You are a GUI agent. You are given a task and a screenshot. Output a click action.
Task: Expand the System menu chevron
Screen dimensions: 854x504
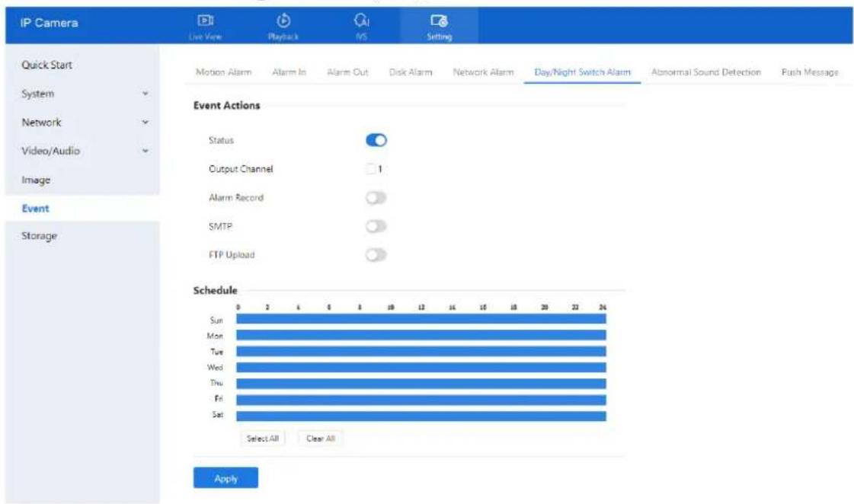[x=146, y=94]
